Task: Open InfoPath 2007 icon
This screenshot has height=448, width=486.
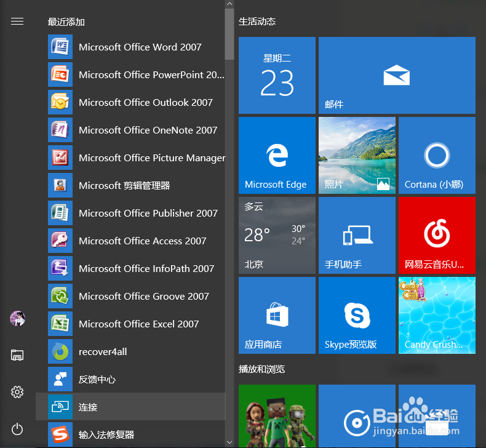Action: click(60, 268)
